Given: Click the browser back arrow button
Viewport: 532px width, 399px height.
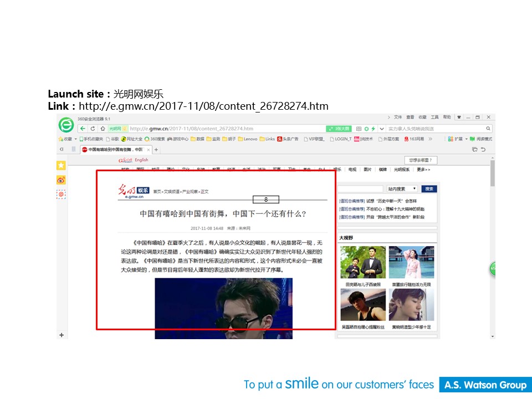Looking at the screenshot, I should pos(83,129).
